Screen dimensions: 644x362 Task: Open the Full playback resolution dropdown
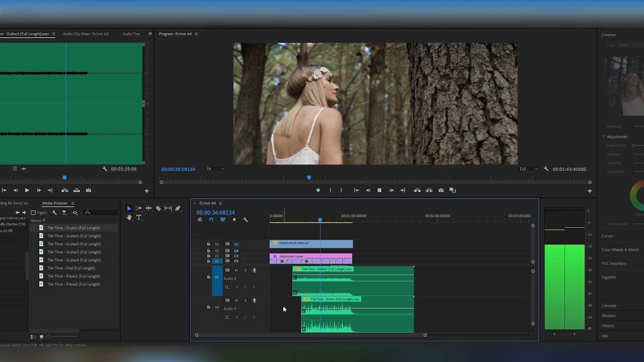[529, 169]
